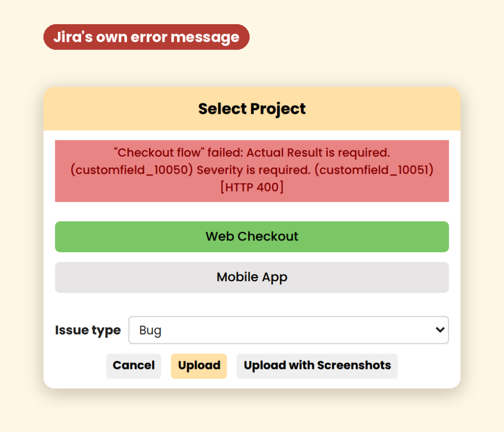Choose the Mobile App project
Image resolution: width=504 pixels, height=432 pixels.
pos(252,277)
